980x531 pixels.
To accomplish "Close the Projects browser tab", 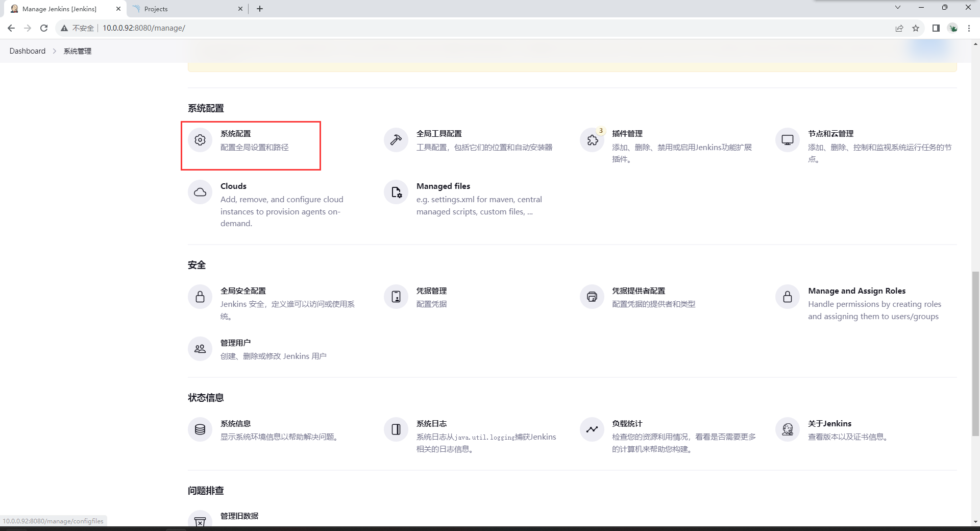I will click(x=240, y=9).
